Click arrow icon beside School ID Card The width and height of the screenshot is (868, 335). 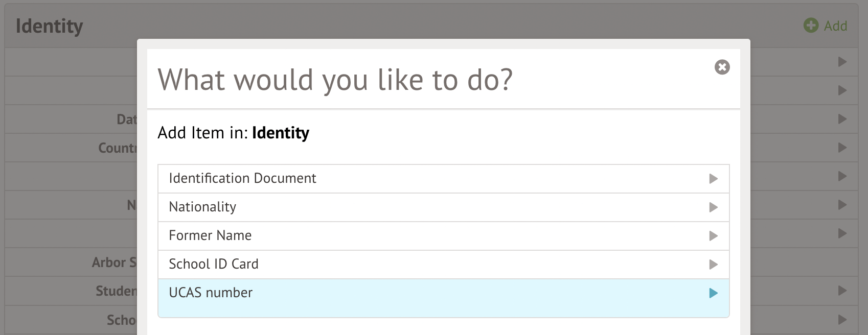click(714, 265)
